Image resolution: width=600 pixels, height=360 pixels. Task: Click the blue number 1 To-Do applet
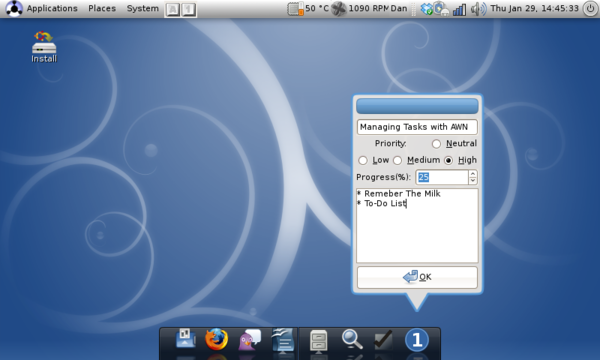tap(417, 340)
